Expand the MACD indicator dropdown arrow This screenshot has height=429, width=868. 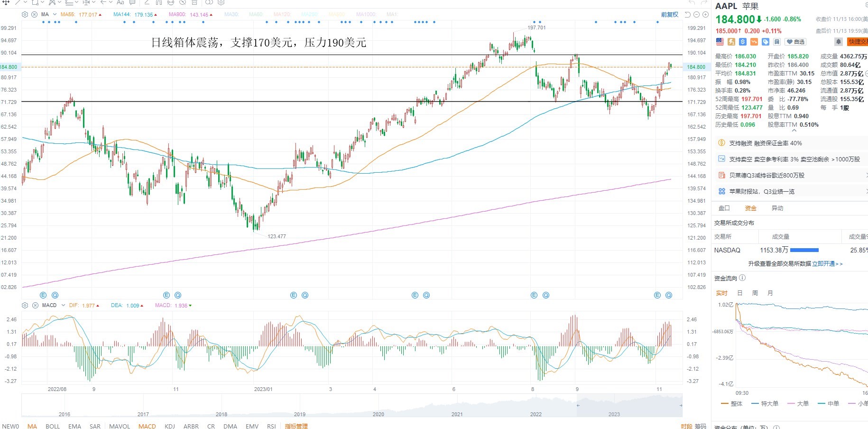click(x=63, y=306)
